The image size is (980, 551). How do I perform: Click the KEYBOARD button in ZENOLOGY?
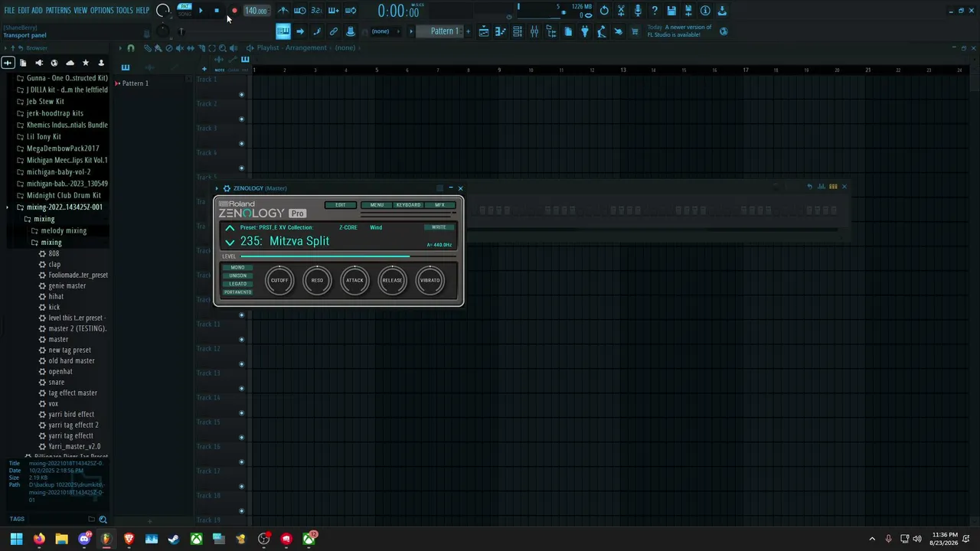pyautogui.click(x=408, y=205)
